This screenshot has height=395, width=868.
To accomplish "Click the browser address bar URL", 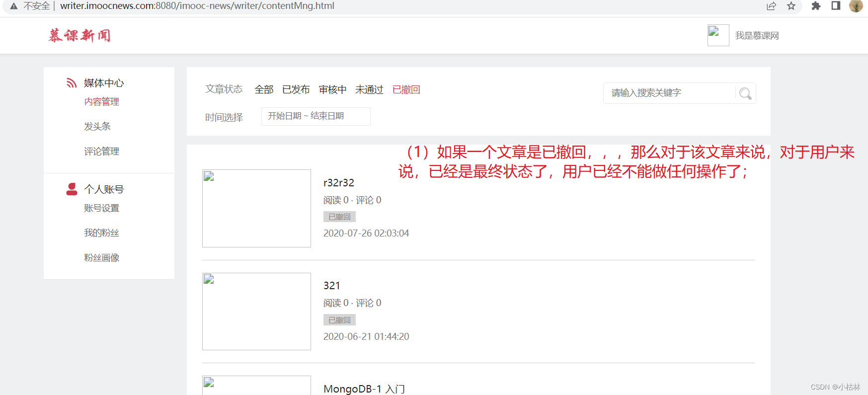I will [197, 6].
